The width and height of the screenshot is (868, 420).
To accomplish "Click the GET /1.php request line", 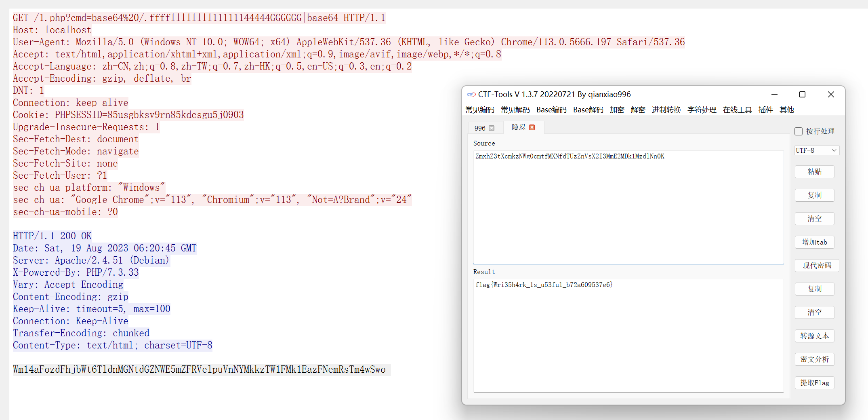I will 199,18.
